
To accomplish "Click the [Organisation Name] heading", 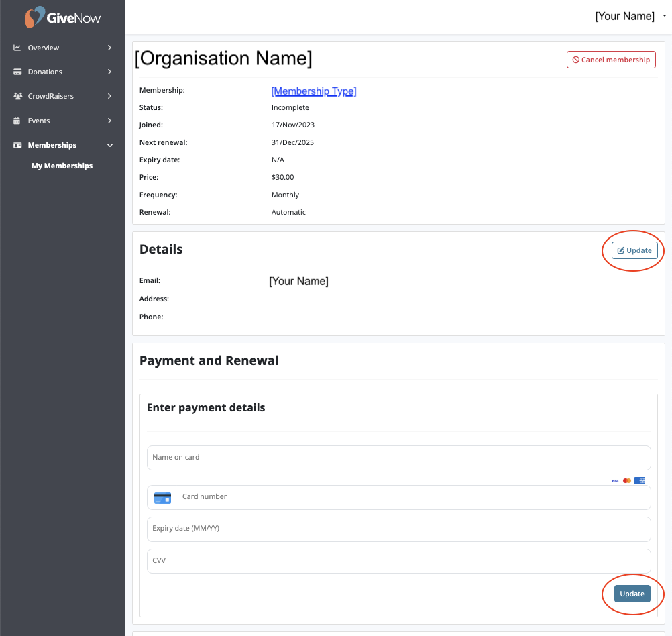I will [223, 58].
